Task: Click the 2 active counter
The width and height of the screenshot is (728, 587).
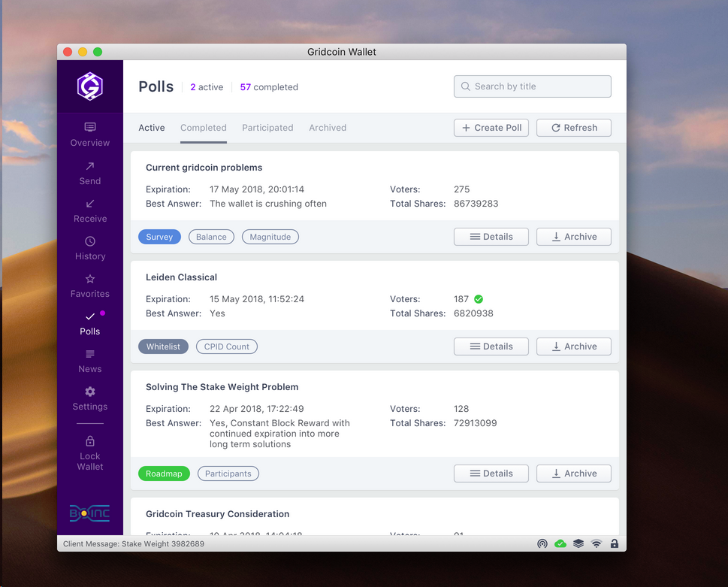Action: [x=207, y=87]
